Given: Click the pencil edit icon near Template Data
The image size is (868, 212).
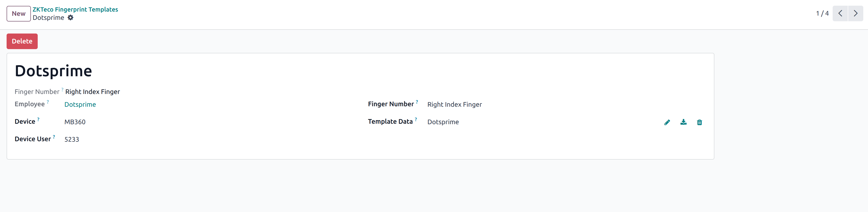Looking at the screenshot, I should tap(667, 122).
